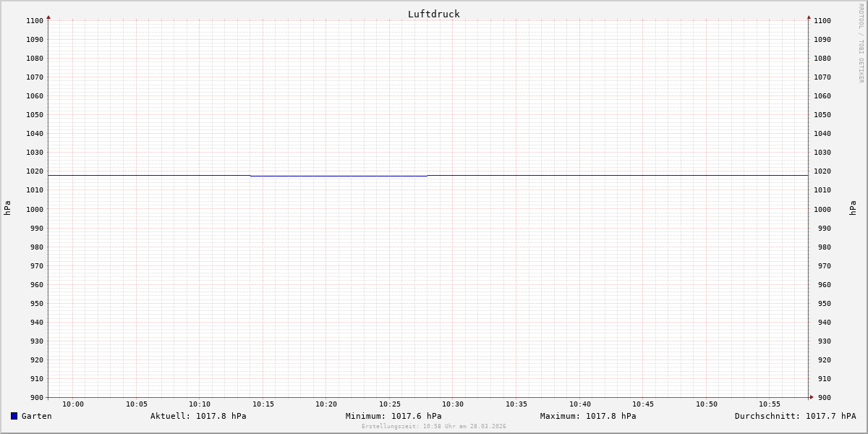Click the Luftdruck chart title
The image size is (868, 434).
[433, 14]
